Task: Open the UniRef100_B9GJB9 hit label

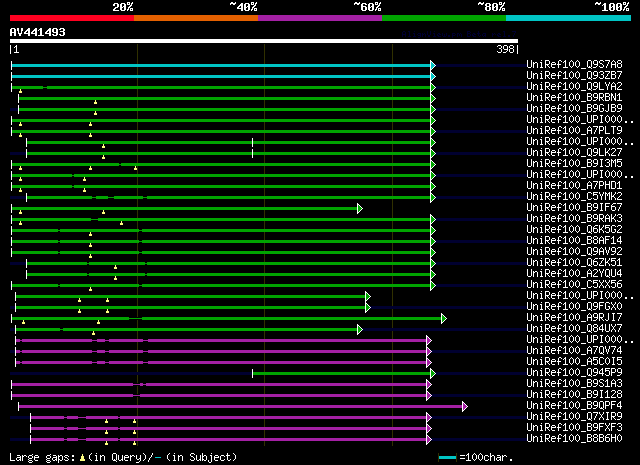Action: 574,108
